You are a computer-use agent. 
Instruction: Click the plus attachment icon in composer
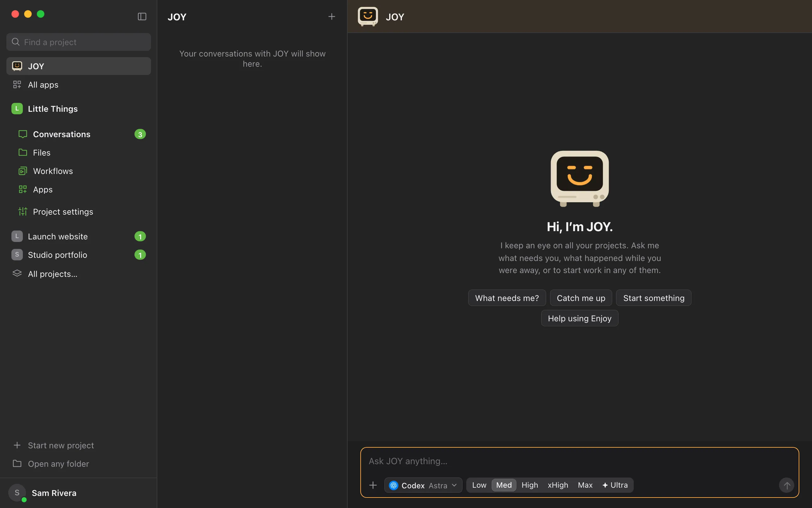(x=373, y=485)
